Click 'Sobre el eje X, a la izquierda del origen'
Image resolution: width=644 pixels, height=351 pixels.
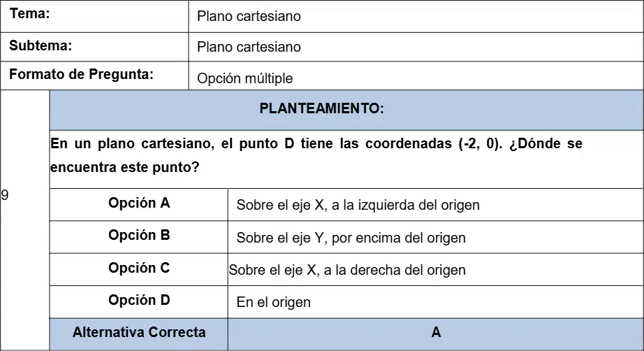point(358,205)
